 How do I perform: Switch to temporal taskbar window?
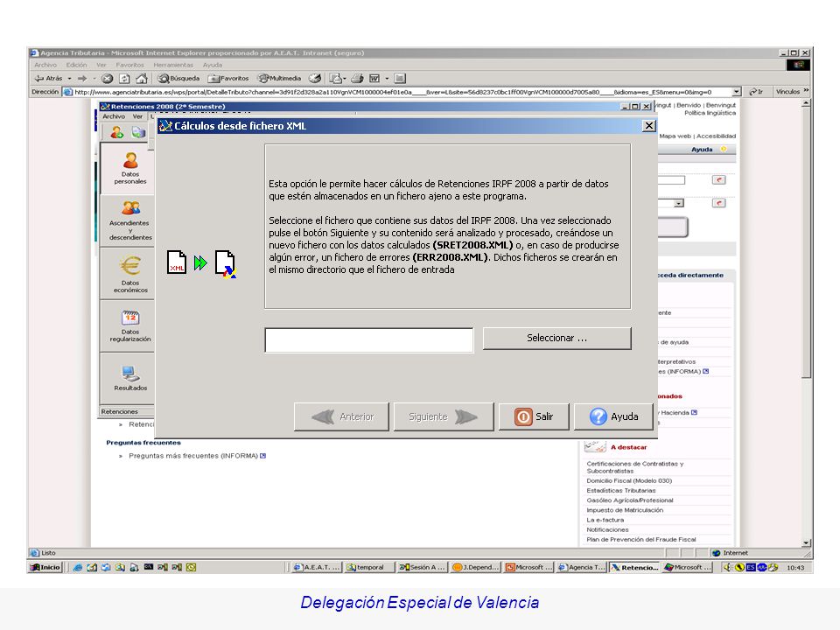click(x=369, y=567)
